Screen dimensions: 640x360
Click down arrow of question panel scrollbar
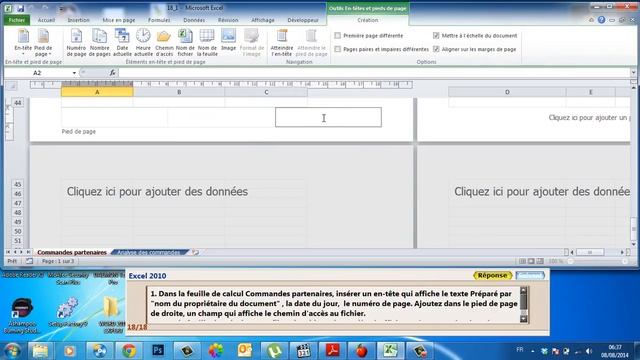(524, 319)
